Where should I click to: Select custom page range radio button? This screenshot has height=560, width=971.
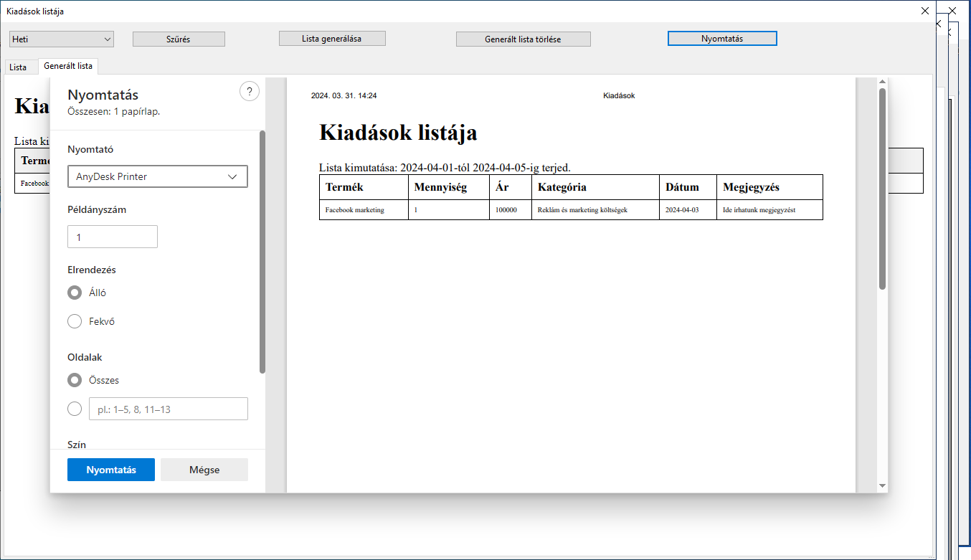tap(75, 409)
